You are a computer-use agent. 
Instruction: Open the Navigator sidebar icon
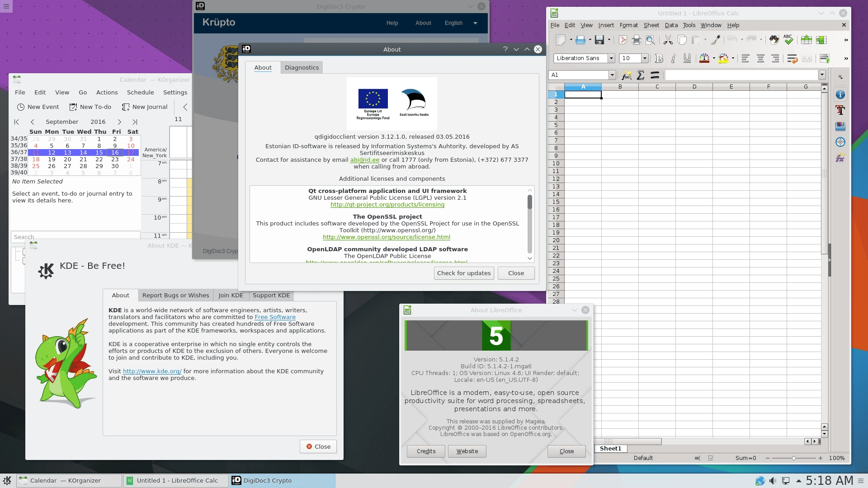point(840,142)
